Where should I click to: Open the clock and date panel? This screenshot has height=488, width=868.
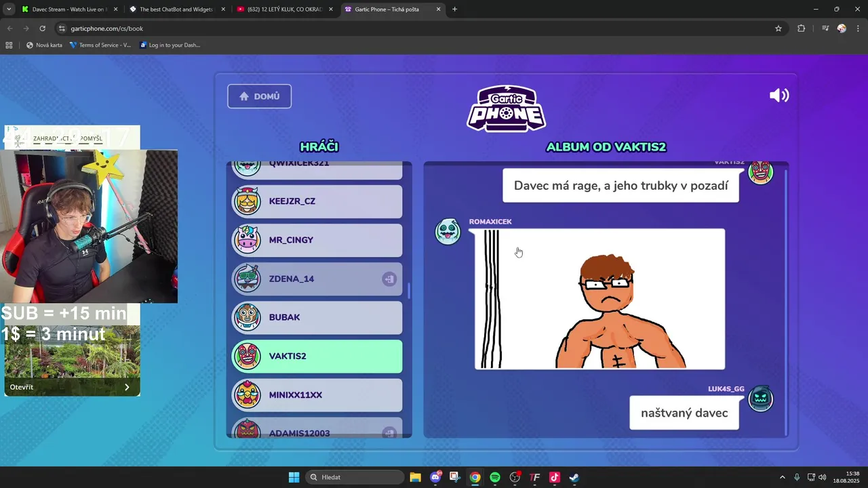click(846, 477)
